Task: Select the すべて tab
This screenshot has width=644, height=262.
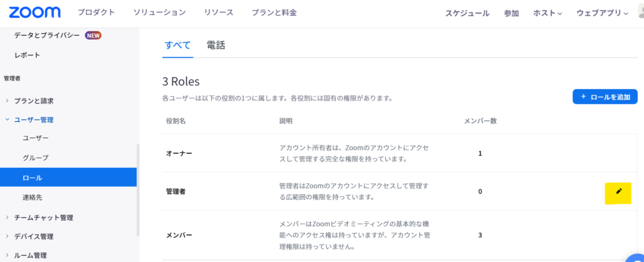Action: pos(177,45)
